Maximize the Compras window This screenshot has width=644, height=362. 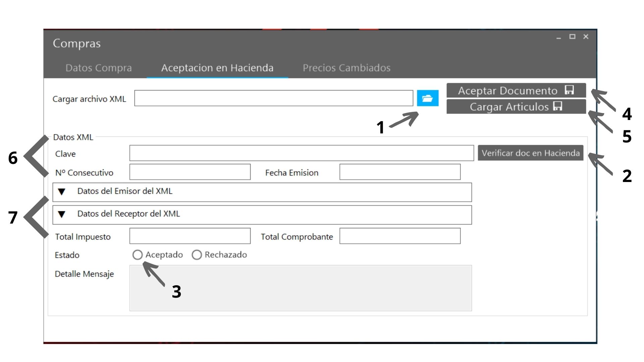(x=572, y=37)
